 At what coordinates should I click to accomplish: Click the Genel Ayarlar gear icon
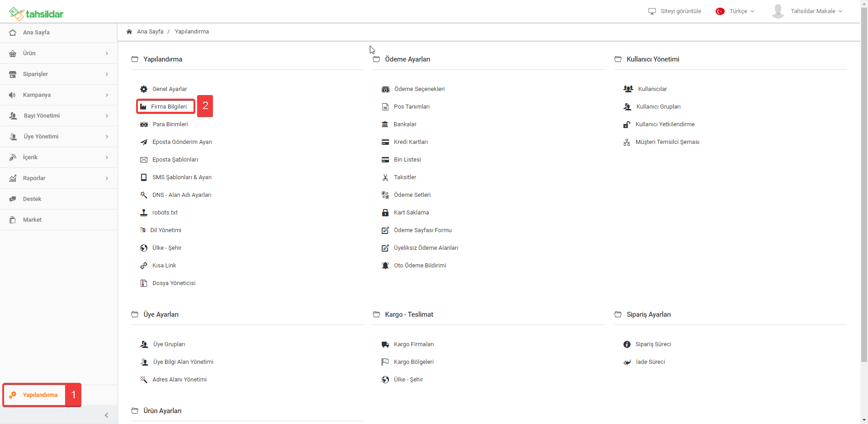[144, 89]
